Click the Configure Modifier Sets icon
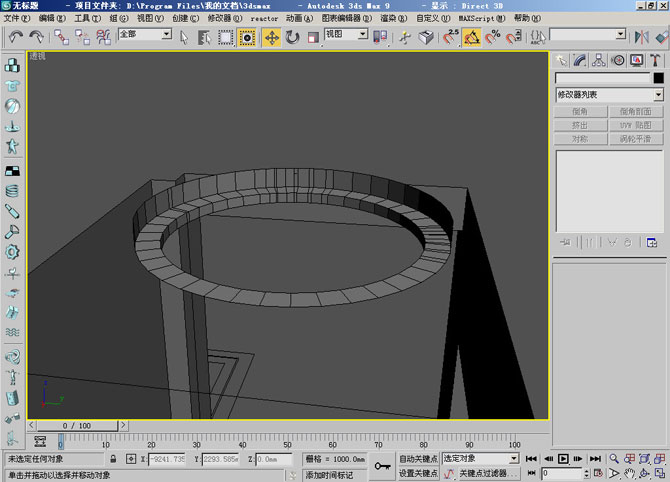670x482 pixels. (x=652, y=243)
